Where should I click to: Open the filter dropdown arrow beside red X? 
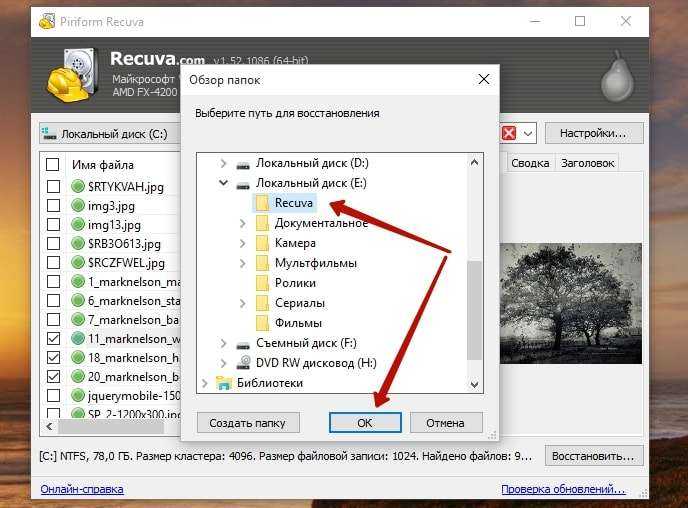pos(528,133)
